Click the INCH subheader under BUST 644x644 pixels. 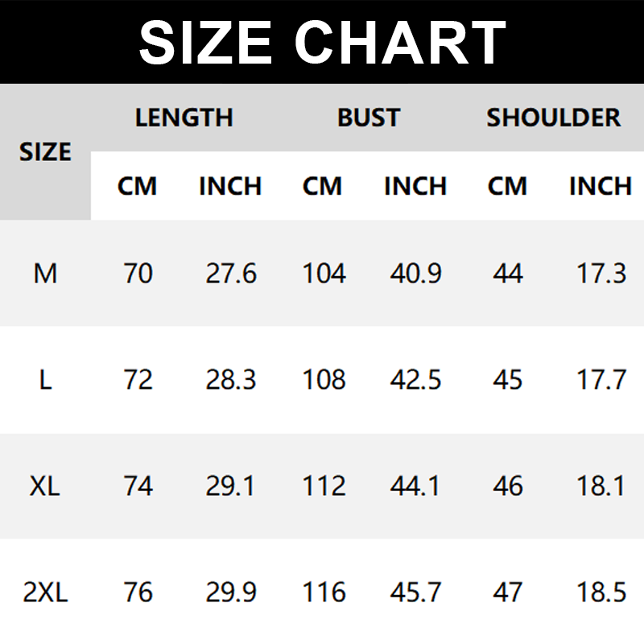pyautogui.click(x=415, y=186)
